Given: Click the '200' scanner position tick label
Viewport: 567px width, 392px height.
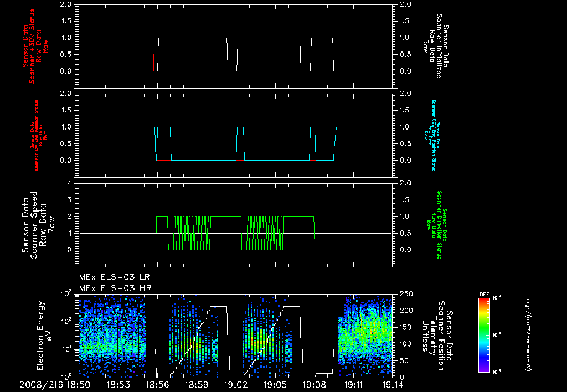Looking at the screenshot, I should 406,311.
